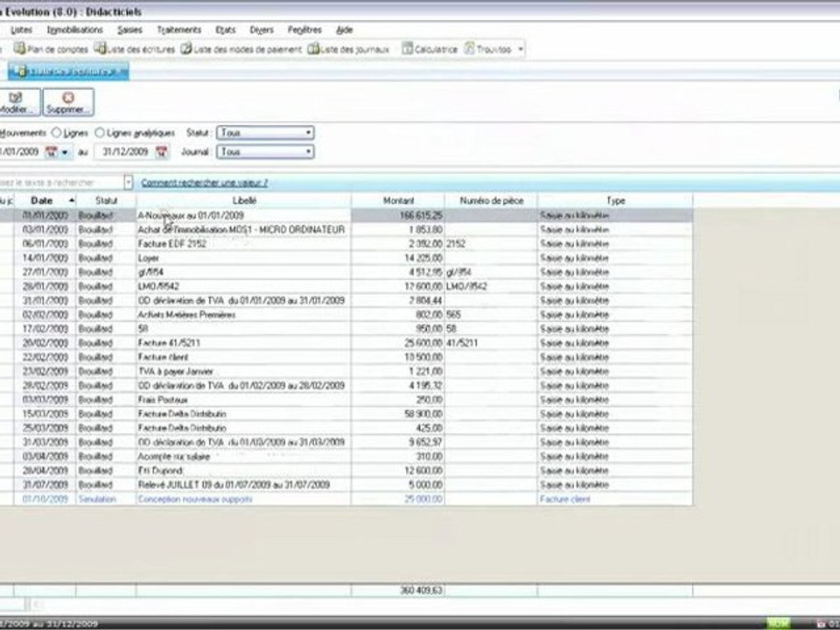
Task: Open the Statut dropdown showing Tous
Action: (265, 132)
